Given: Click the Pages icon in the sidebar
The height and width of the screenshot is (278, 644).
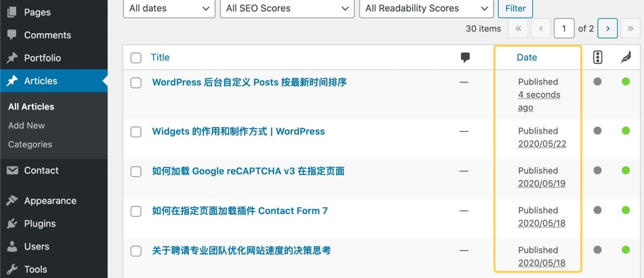Looking at the screenshot, I should pyautogui.click(x=12, y=12).
